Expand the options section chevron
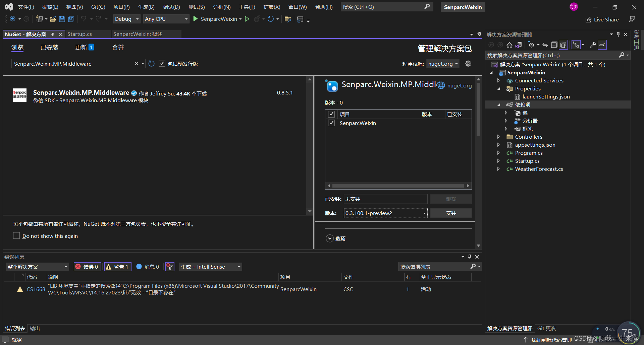Image resolution: width=644 pixels, height=345 pixels. click(x=330, y=238)
